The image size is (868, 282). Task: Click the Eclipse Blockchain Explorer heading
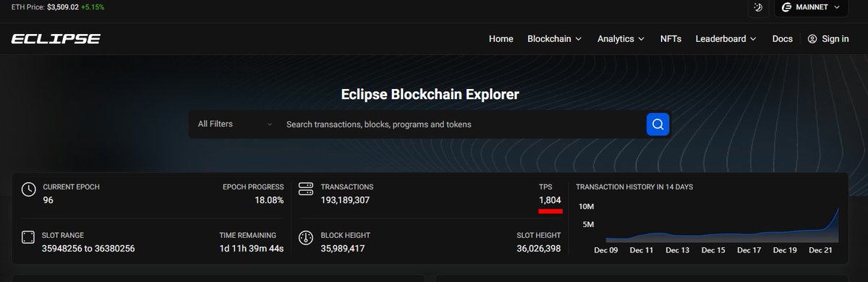(430, 94)
